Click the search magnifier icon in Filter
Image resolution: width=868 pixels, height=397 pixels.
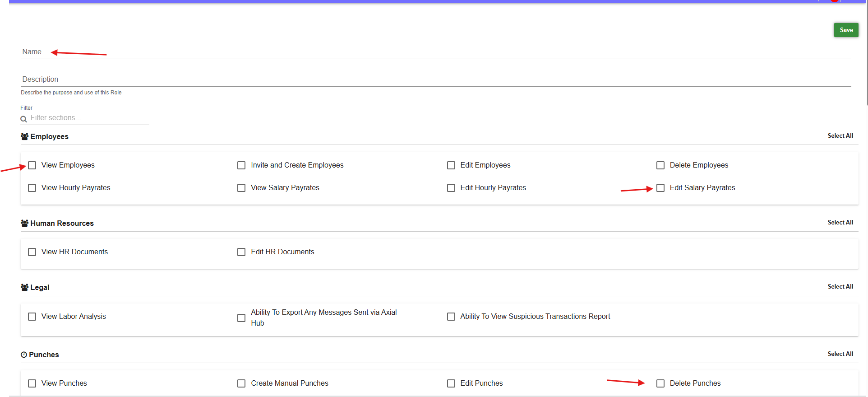click(x=23, y=119)
